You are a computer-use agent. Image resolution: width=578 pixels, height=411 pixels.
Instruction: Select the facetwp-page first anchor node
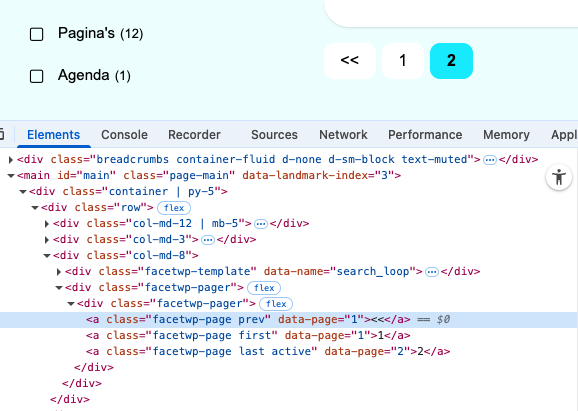[248, 335]
